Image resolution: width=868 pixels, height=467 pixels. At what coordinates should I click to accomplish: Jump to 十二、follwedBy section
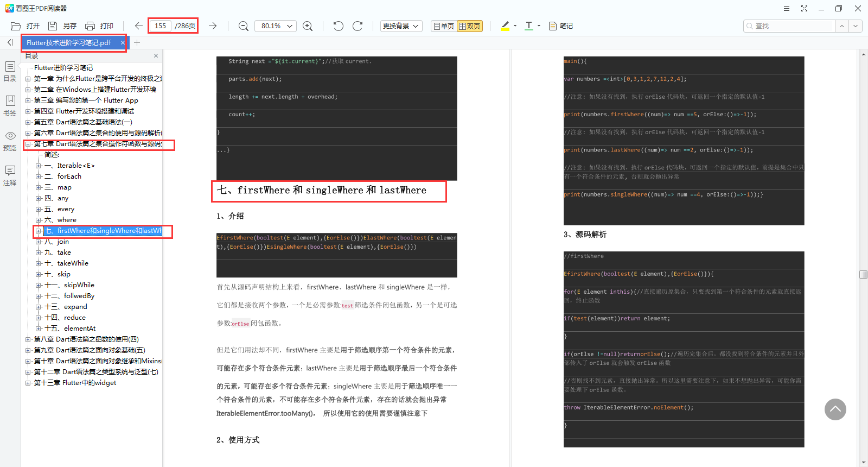click(69, 296)
